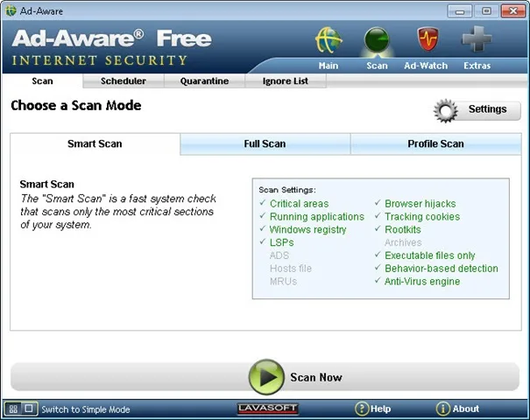
Task: Click the Lavasoft logo
Action: [x=267, y=409]
